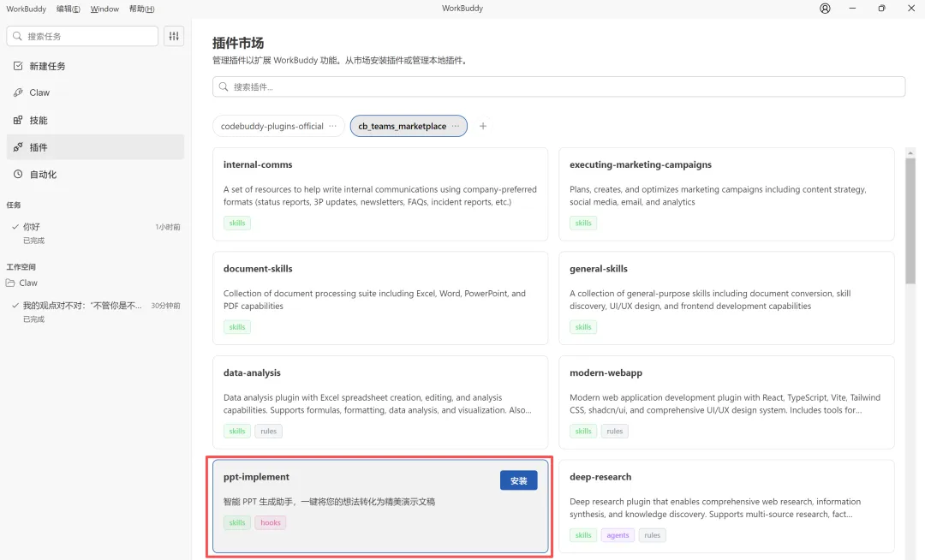The image size is (925, 560).
Task: Click the skills tag on general-skills
Action: 583,327
